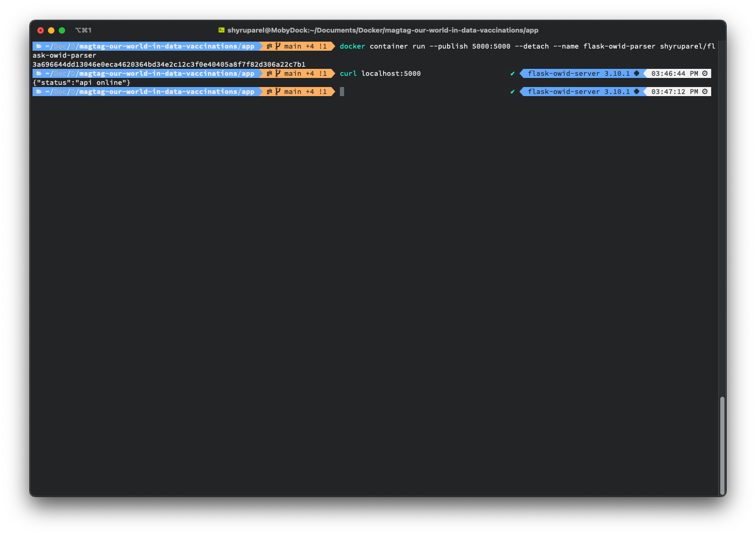This screenshot has width=756, height=536.
Task: Click the 'docker' command word
Action: click(x=352, y=46)
